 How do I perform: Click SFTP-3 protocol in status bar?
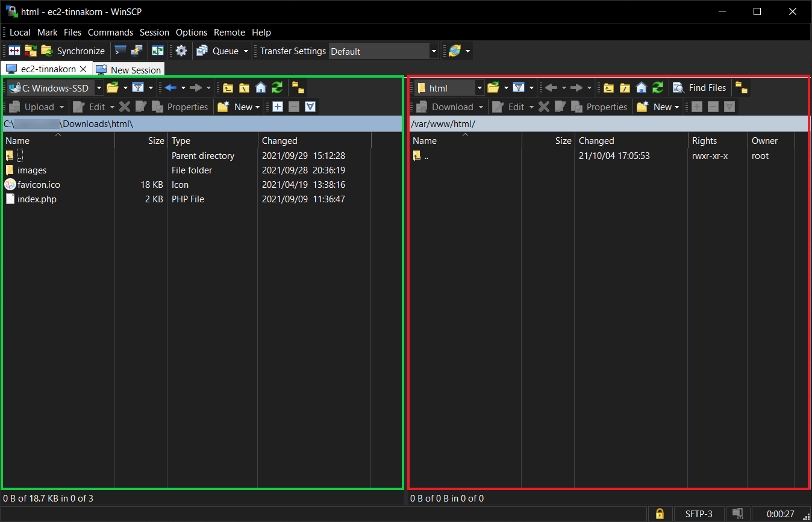coord(699,514)
